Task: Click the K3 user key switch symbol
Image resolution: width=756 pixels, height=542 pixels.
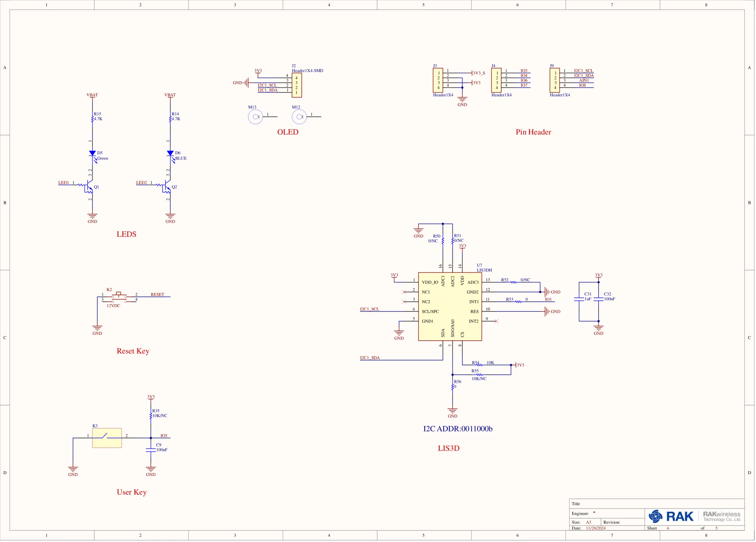Action: click(x=107, y=438)
